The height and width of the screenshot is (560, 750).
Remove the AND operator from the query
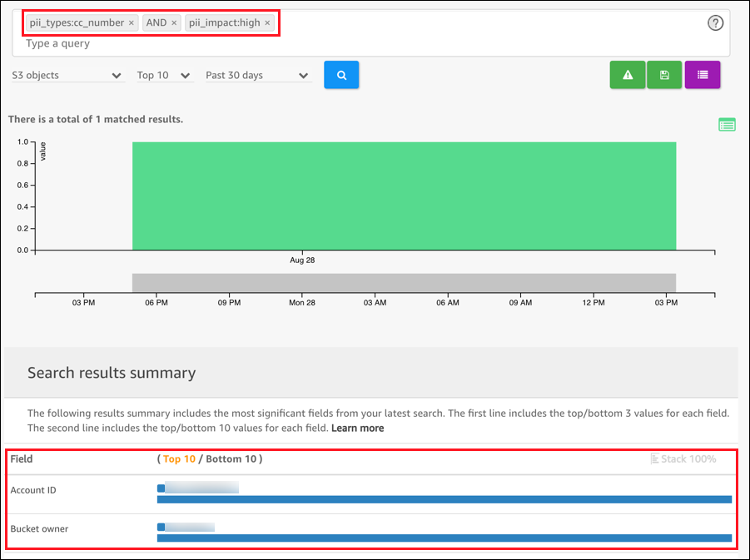pos(172,22)
